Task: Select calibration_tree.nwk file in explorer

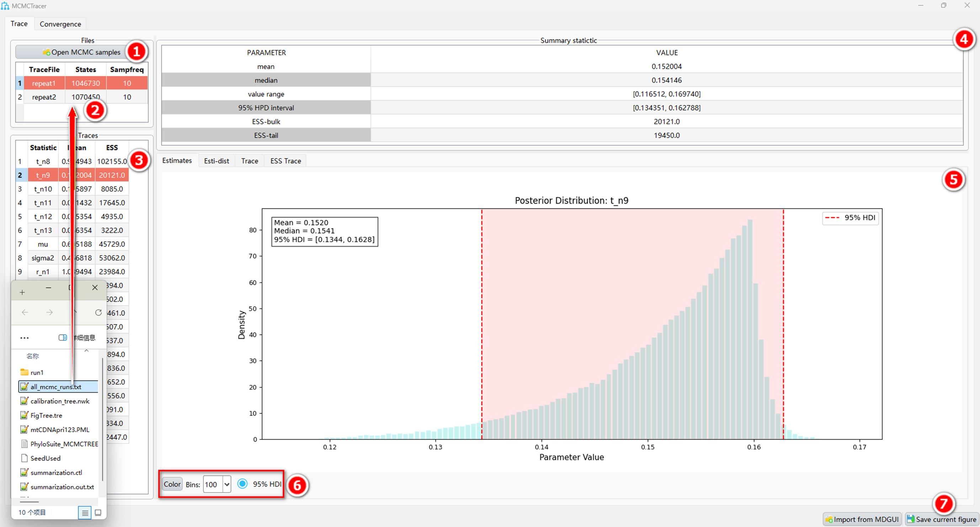Action: click(60, 401)
